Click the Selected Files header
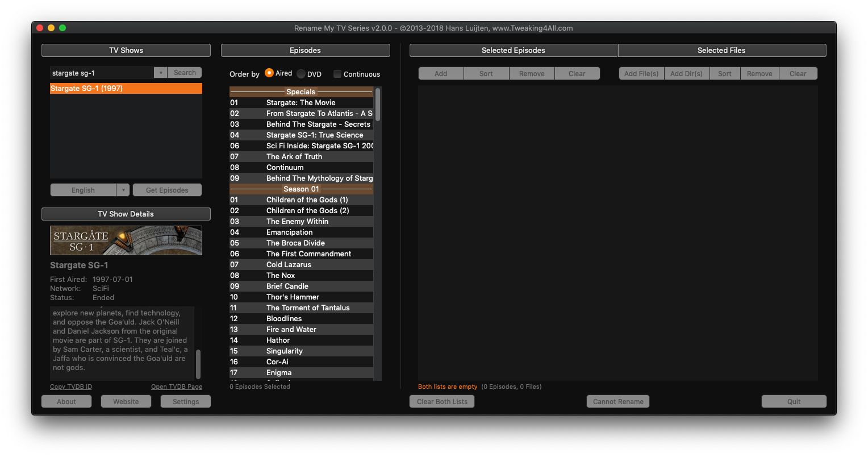The width and height of the screenshot is (868, 457). 722,50
